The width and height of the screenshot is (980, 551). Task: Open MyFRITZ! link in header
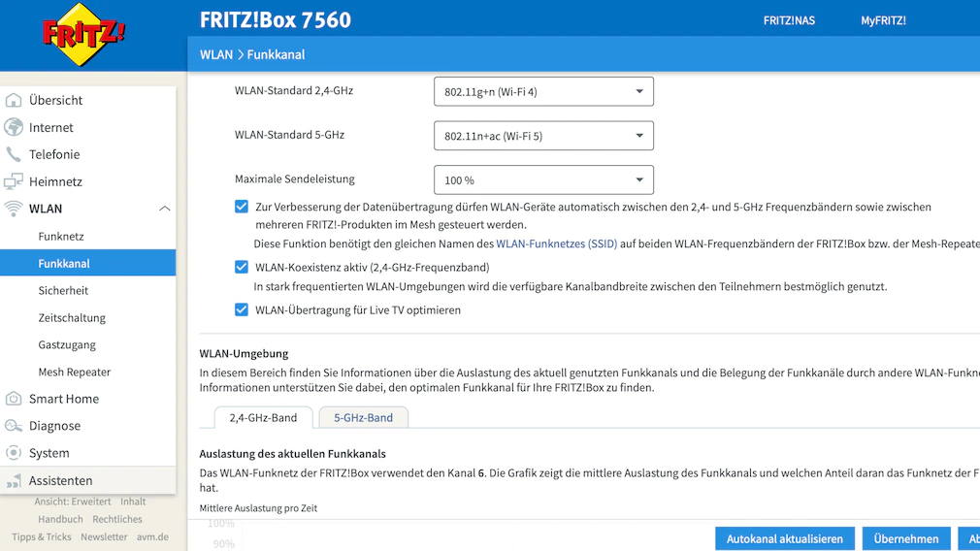tap(883, 20)
